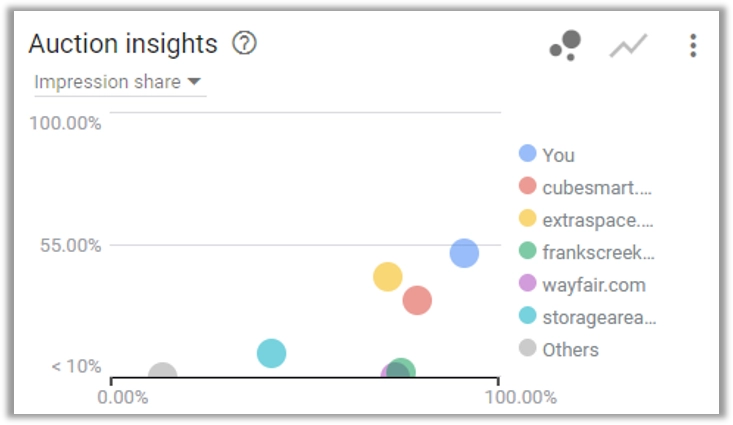Toggle the extraspace legend entry
Screen dimensions: 733x425
point(586,219)
